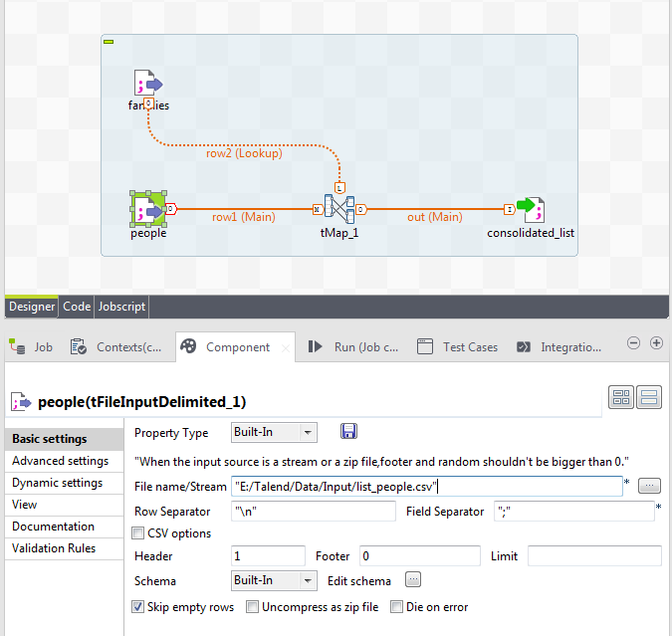Click the Row Separator field
Viewport: 672px width, 636px height.
click(x=314, y=512)
